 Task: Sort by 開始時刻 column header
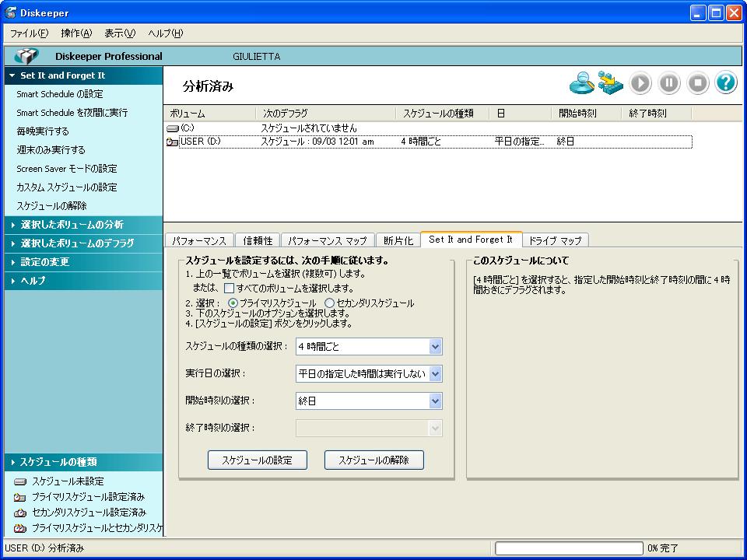coord(587,114)
